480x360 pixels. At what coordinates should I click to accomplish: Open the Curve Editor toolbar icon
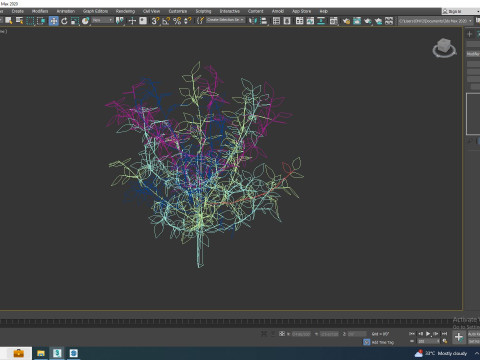click(x=310, y=21)
